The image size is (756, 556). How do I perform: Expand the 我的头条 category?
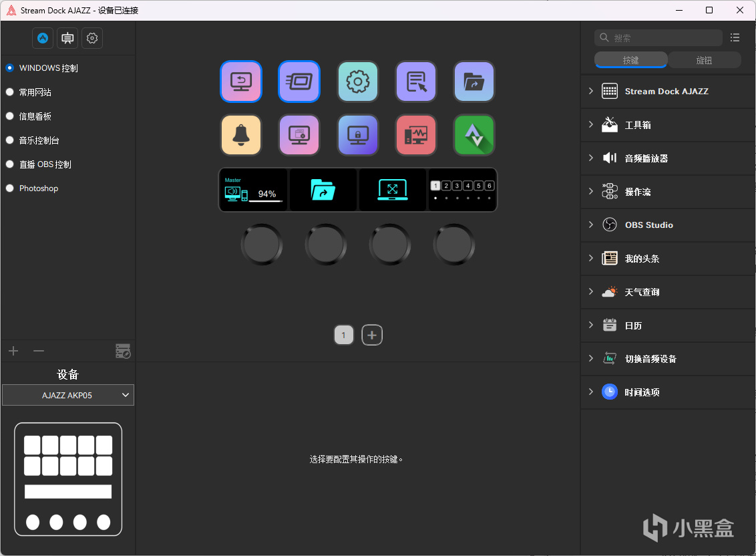[590, 258]
